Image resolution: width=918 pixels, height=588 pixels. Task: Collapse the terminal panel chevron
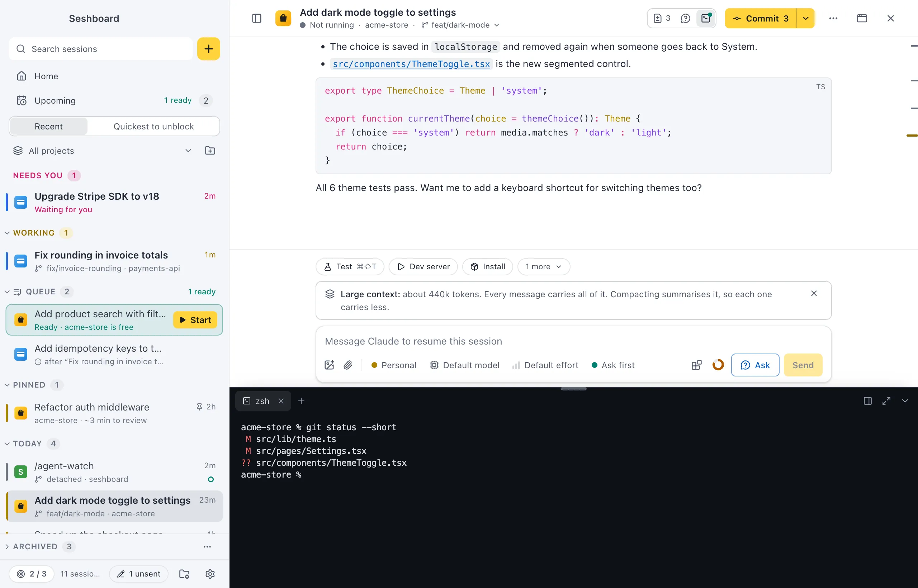[905, 401]
